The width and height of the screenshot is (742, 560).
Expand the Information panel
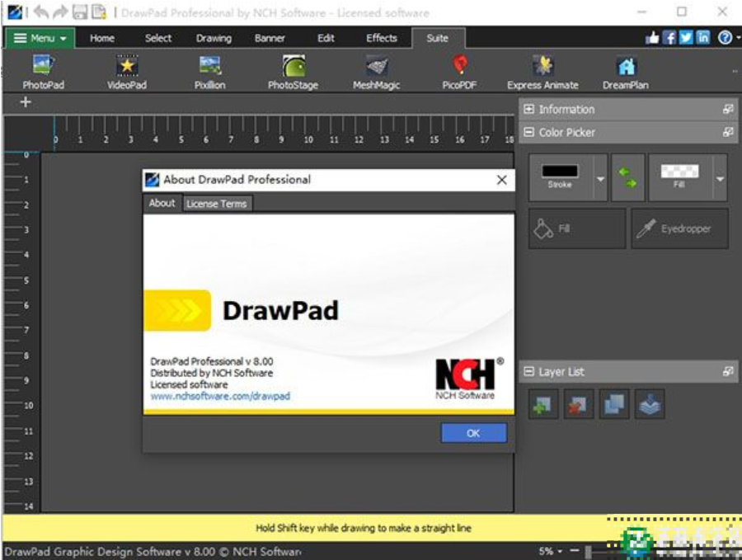[x=528, y=109]
